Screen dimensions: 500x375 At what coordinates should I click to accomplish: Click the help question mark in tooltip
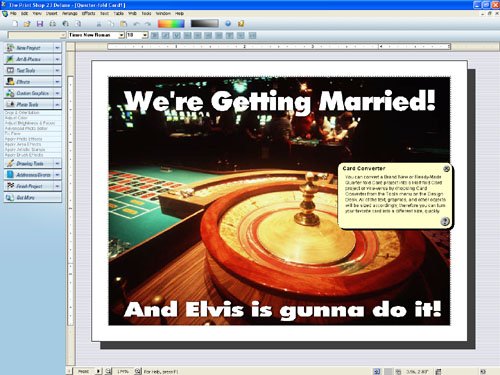pos(445,221)
